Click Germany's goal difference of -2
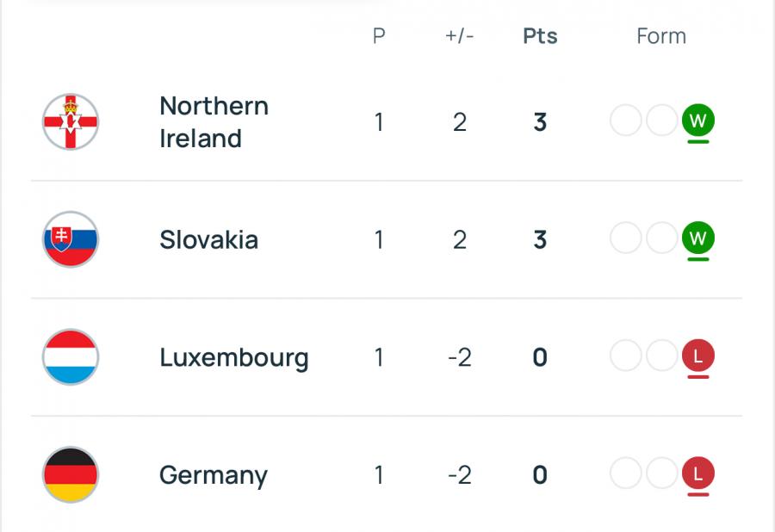The height and width of the screenshot is (532, 775). pos(460,475)
